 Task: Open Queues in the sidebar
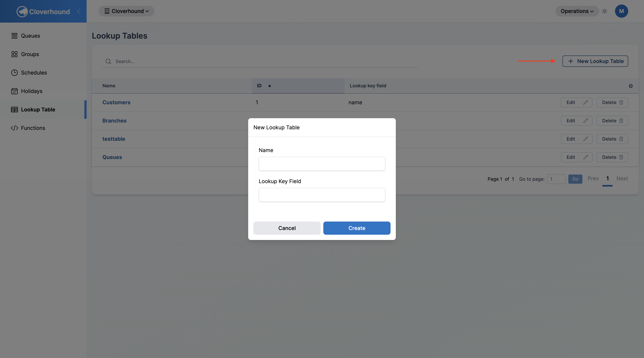[x=31, y=36]
